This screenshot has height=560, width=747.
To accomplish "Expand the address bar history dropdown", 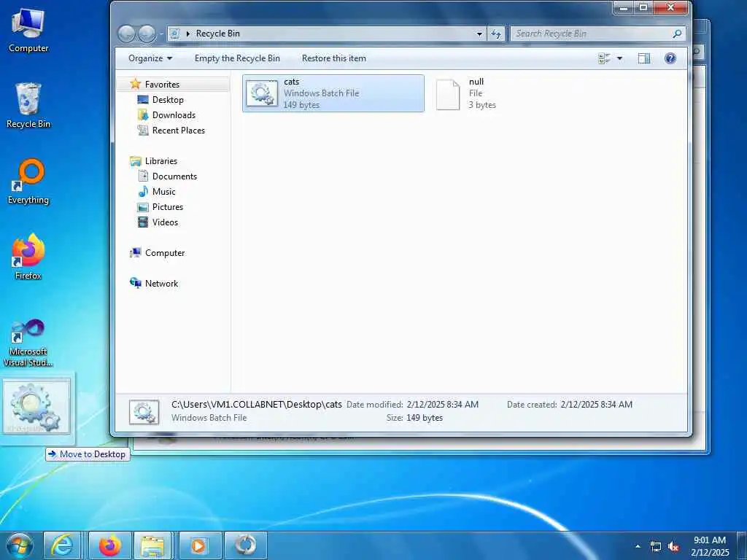I will 479,34.
